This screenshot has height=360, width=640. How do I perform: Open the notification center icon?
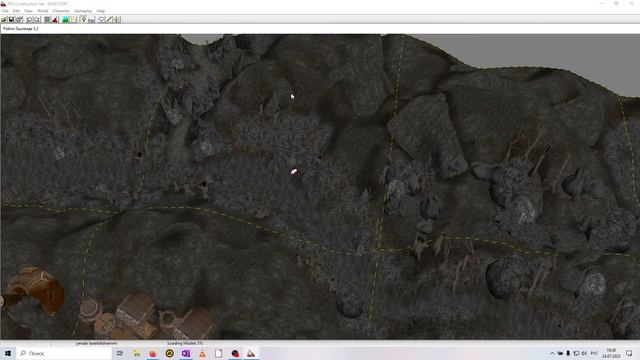pos(629,353)
